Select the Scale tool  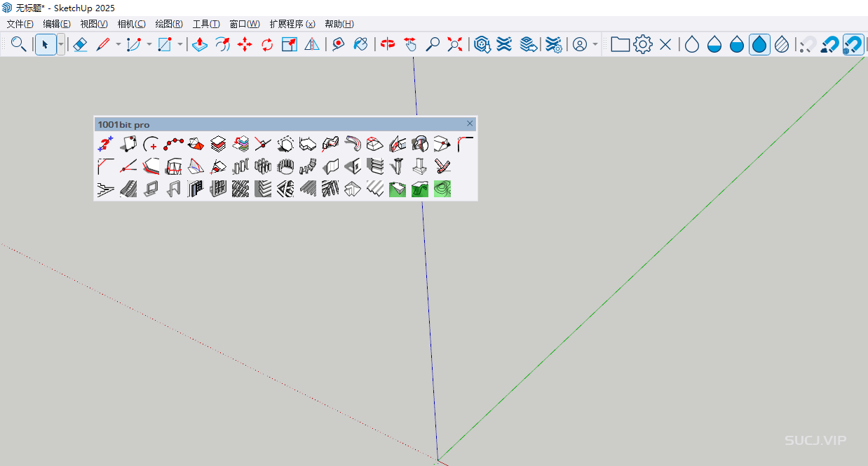point(290,44)
